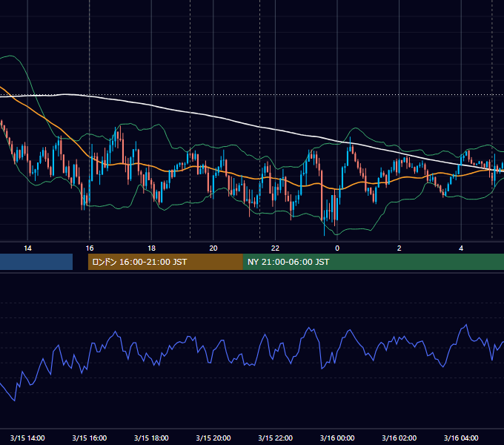
Task: Click the blue session bar before London
Action: point(36,262)
